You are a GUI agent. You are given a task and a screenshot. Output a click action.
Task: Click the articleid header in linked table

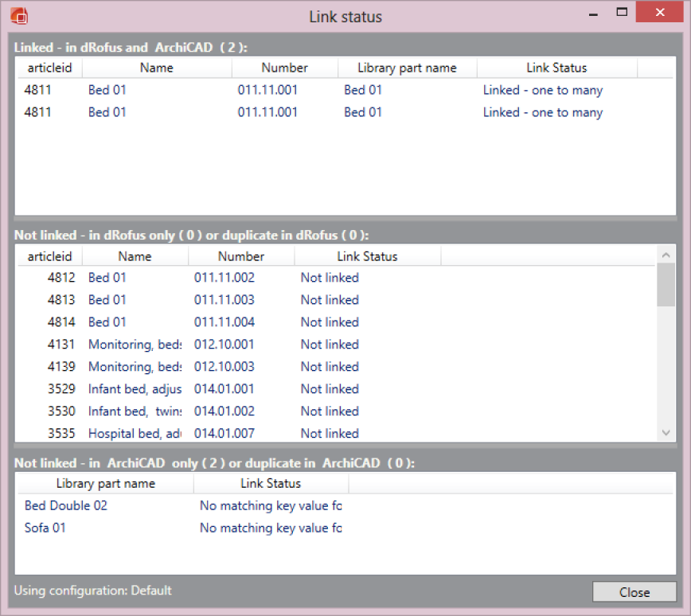click(x=49, y=68)
